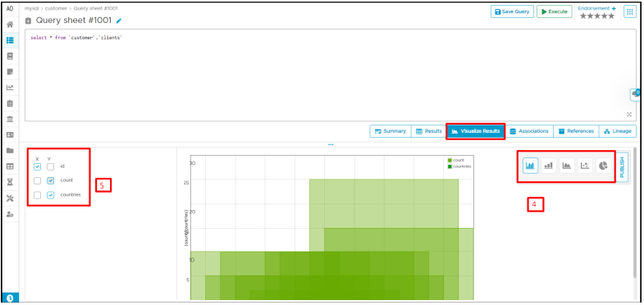Select the stacked column chart icon
This screenshot has height=305, width=644.
click(548, 166)
